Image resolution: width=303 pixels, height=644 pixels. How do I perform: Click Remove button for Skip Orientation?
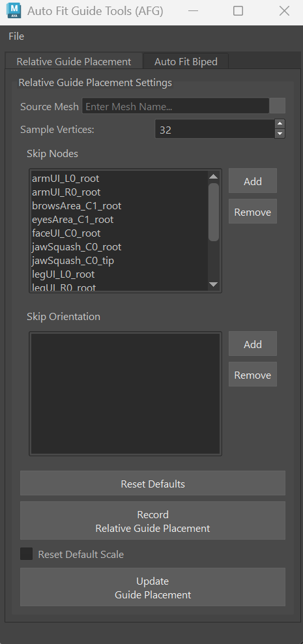coord(253,375)
